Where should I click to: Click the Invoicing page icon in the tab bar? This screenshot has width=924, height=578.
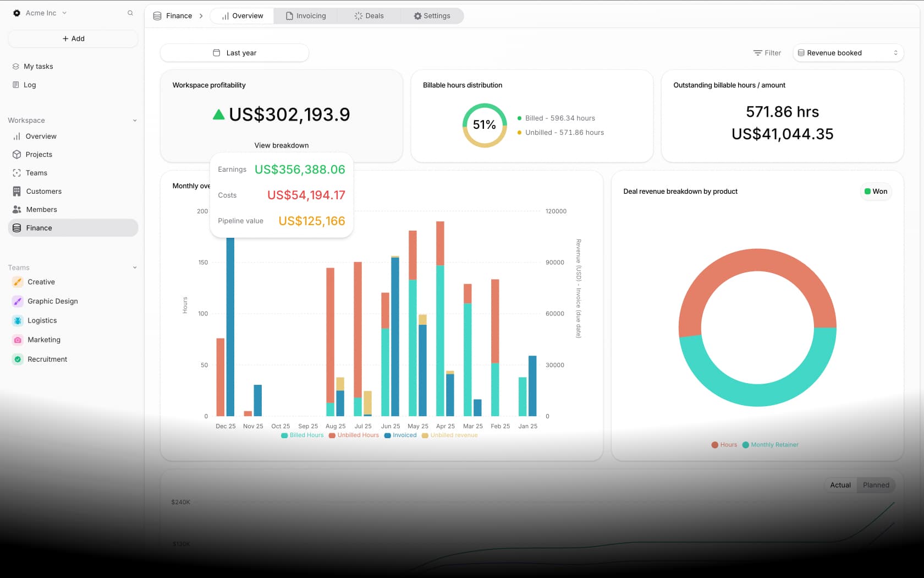click(x=289, y=16)
